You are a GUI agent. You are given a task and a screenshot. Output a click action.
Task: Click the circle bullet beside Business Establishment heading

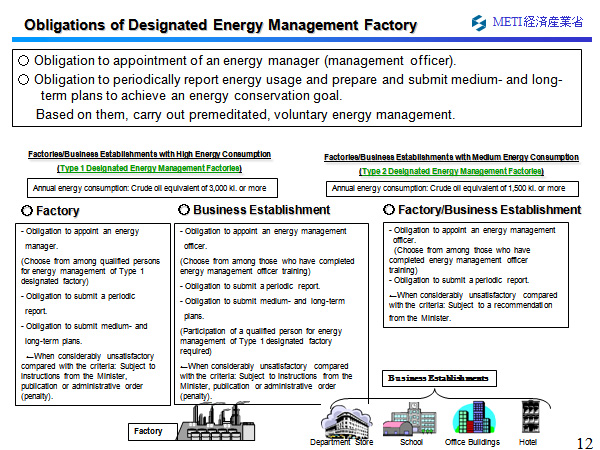click(x=184, y=210)
